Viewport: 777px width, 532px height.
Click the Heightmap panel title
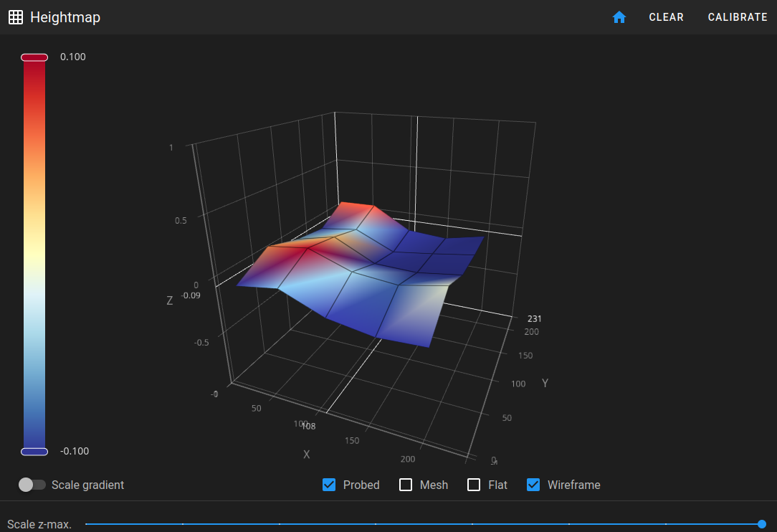pyautogui.click(x=65, y=17)
